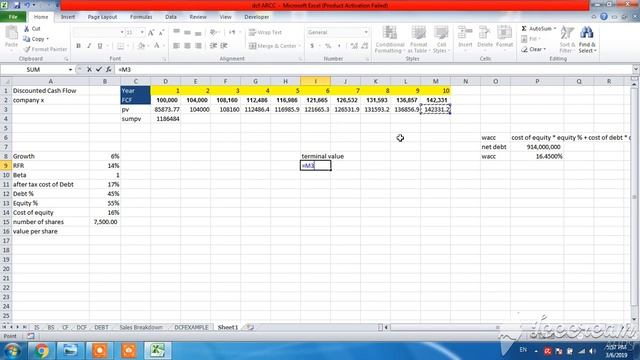Open the font name dropdown
Image resolution: width=640 pixels, height=360 pixels.
pyautogui.click(x=122, y=32)
